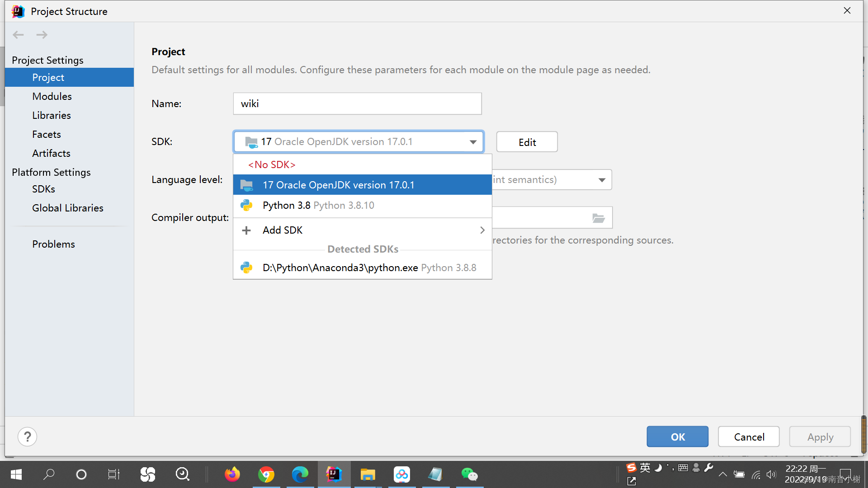Open Cortana circle icon on taskbar
Screen dimensions: 868x488
81,474
